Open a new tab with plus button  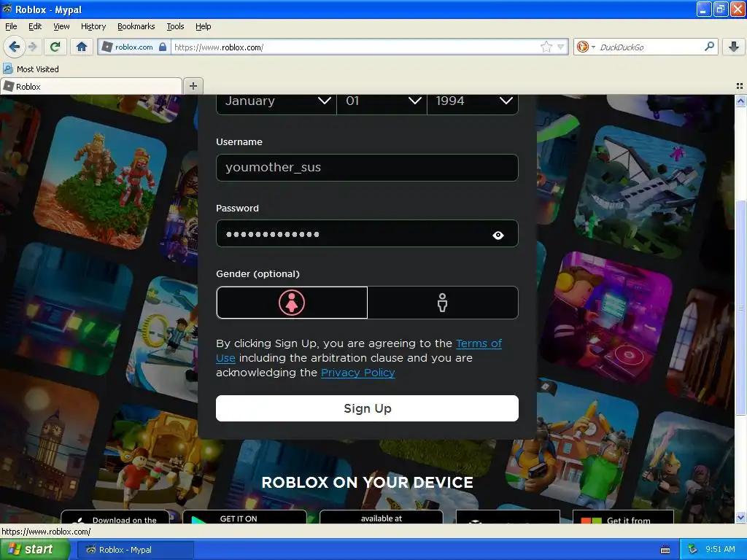click(x=193, y=86)
